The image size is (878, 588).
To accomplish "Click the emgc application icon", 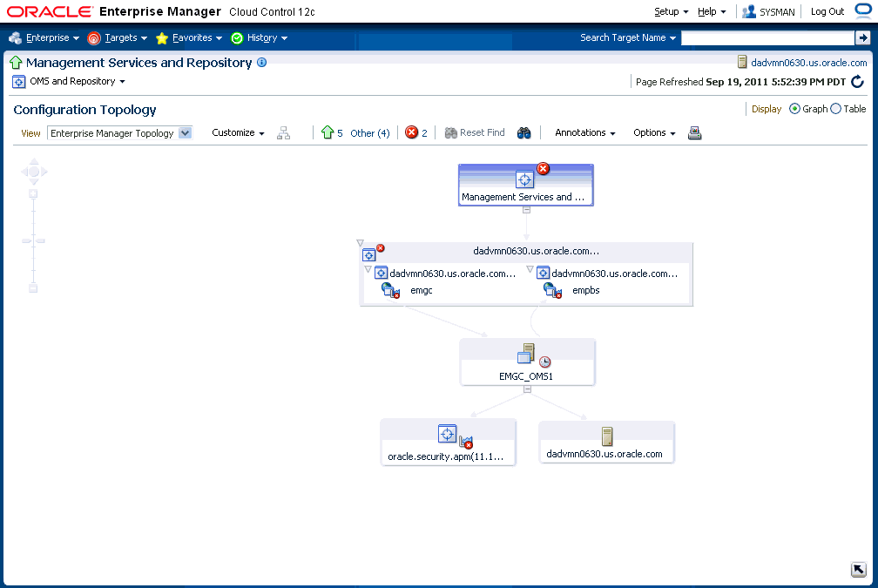I will pyautogui.click(x=390, y=290).
